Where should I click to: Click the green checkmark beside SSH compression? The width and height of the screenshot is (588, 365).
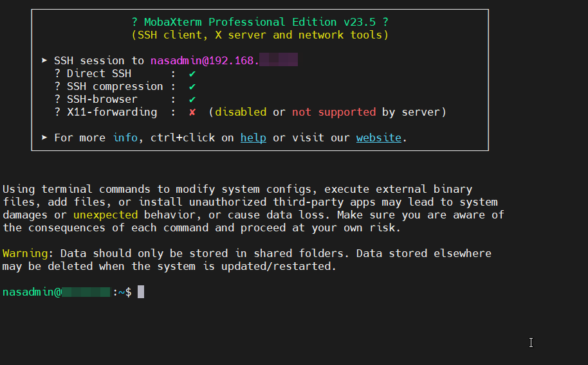[x=192, y=87]
